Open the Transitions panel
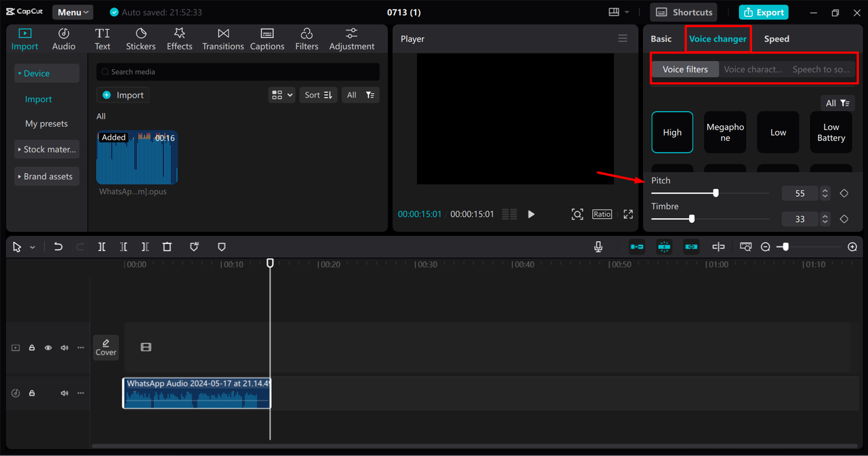Screen dimensions: 868x456 (223, 39)
